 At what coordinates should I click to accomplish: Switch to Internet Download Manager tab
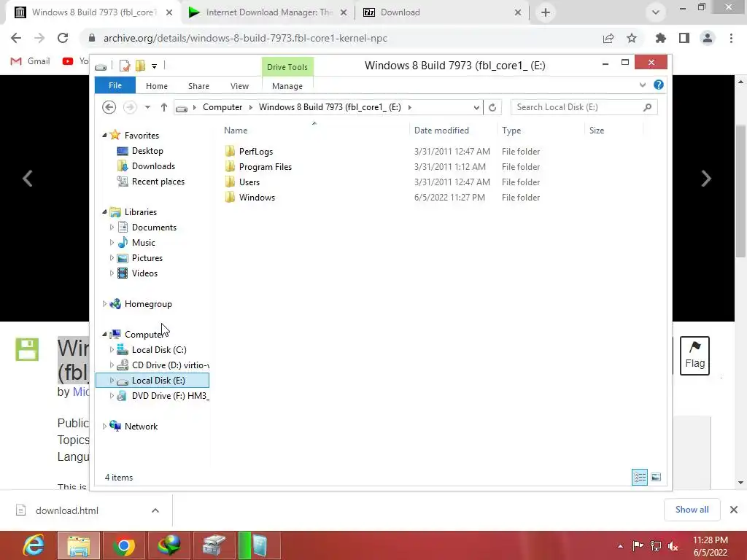(x=268, y=12)
